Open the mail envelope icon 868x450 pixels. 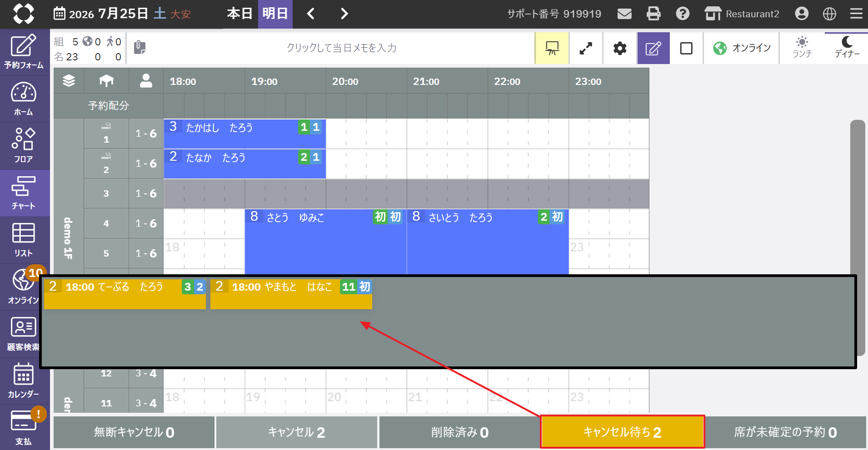[624, 14]
